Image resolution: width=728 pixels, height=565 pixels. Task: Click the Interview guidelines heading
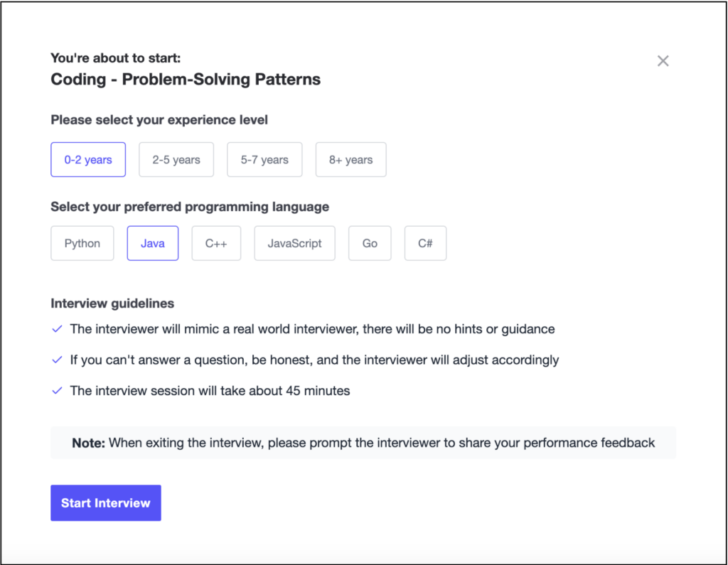[112, 303]
